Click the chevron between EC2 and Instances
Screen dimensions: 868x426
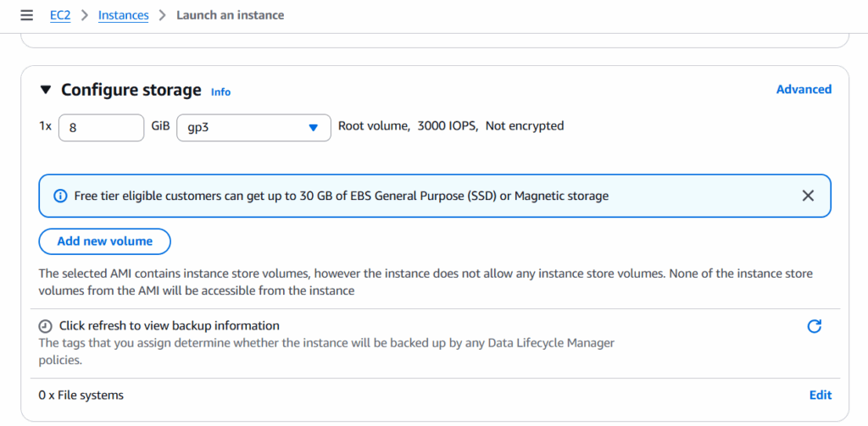85,15
